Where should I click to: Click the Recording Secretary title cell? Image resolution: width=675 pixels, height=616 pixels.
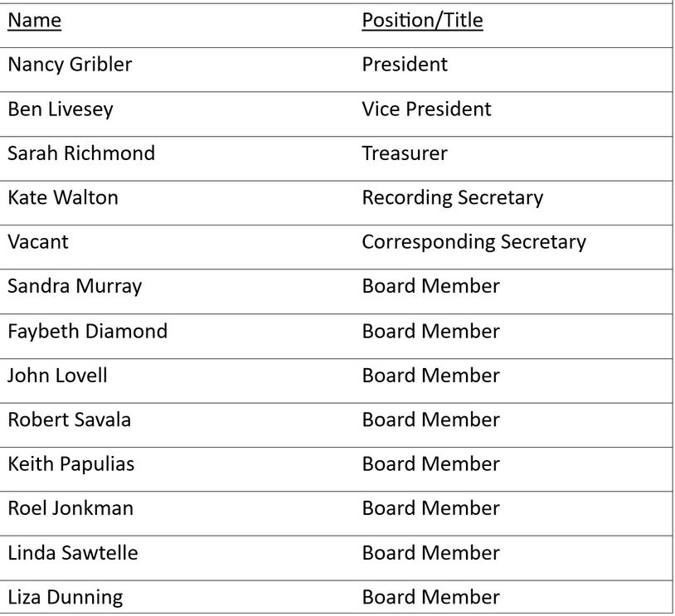click(x=452, y=197)
